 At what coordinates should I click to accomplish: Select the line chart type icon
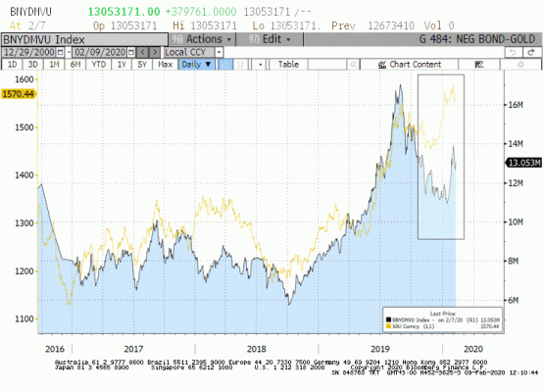click(x=225, y=65)
